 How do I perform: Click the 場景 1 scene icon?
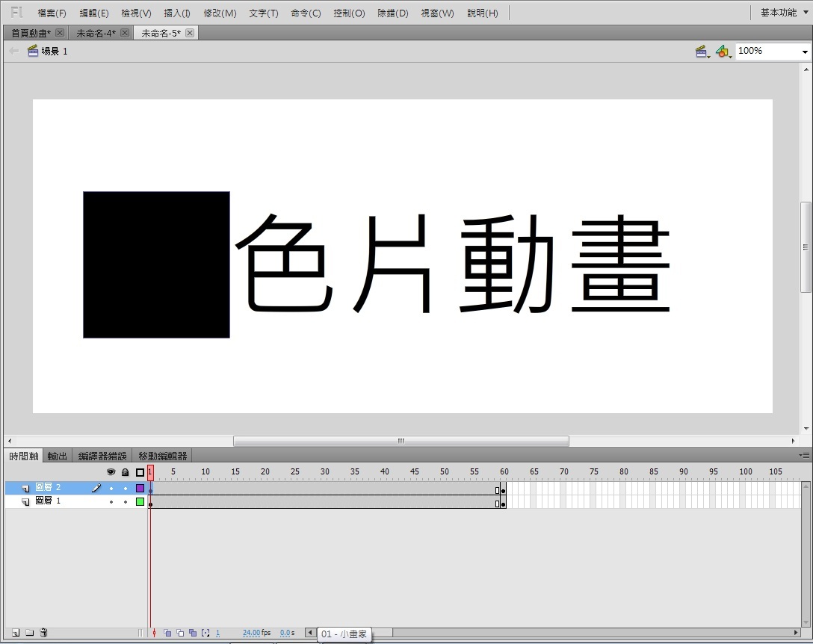[33, 51]
